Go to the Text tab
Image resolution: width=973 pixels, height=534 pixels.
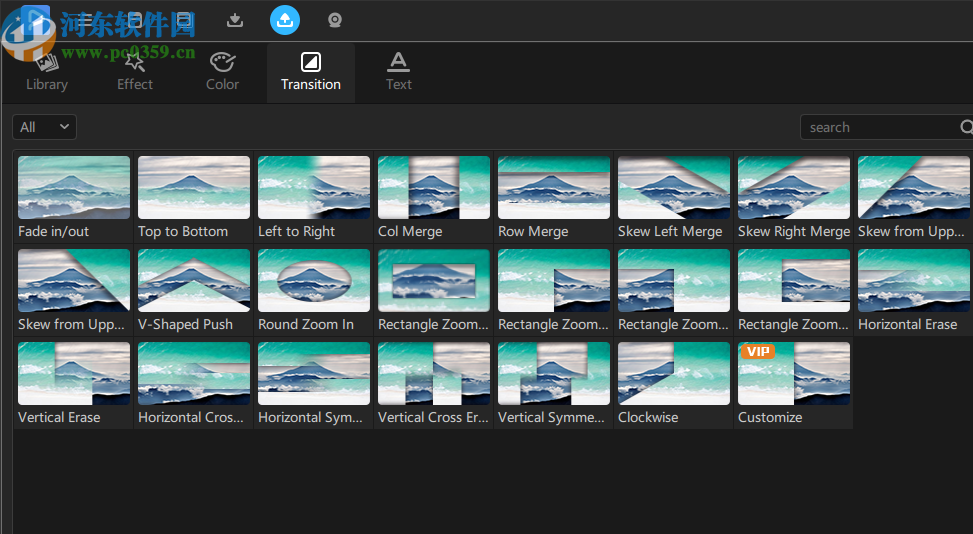click(x=399, y=72)
